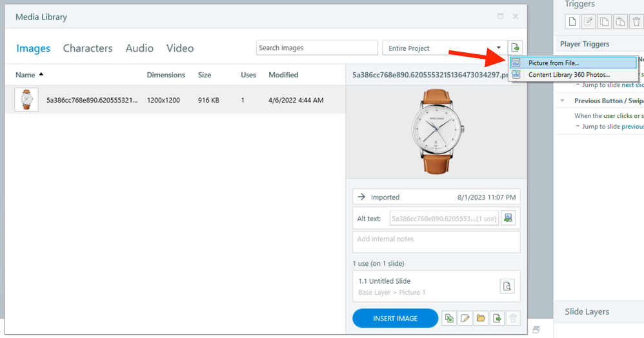Click the undock icon below dialog
Screen dimensions: 644x338
pos(536,330)
